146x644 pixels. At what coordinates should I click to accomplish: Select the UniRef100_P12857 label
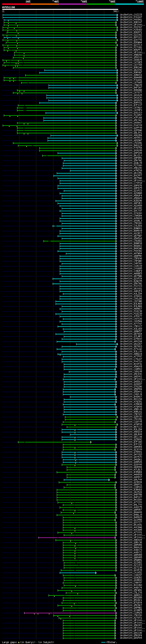coord(131,115)
